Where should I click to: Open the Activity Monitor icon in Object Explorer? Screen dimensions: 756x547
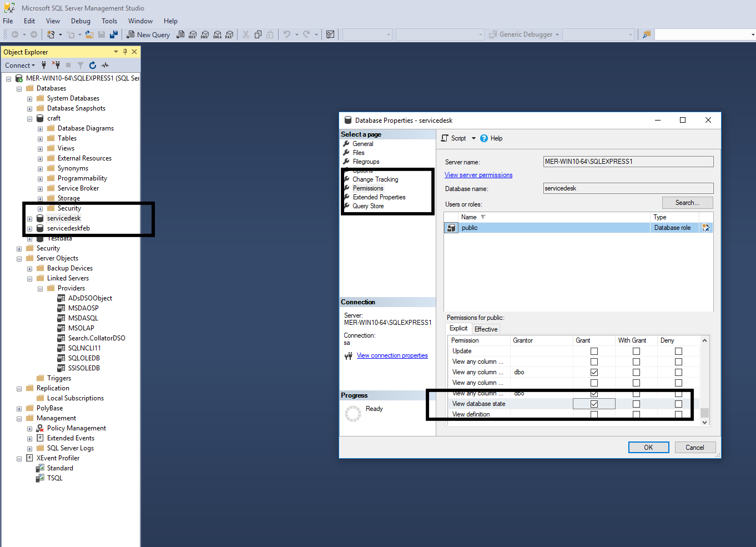105,66
